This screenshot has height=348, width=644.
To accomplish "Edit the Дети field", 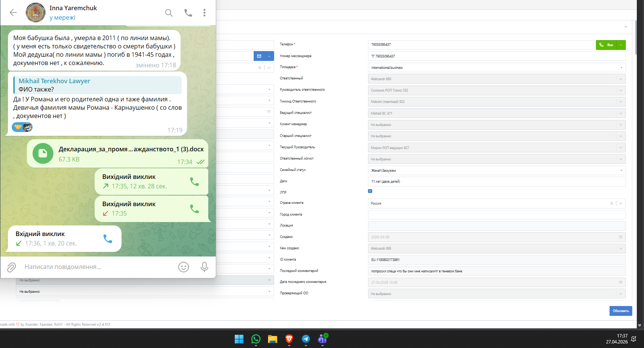I will pos(497,182).
